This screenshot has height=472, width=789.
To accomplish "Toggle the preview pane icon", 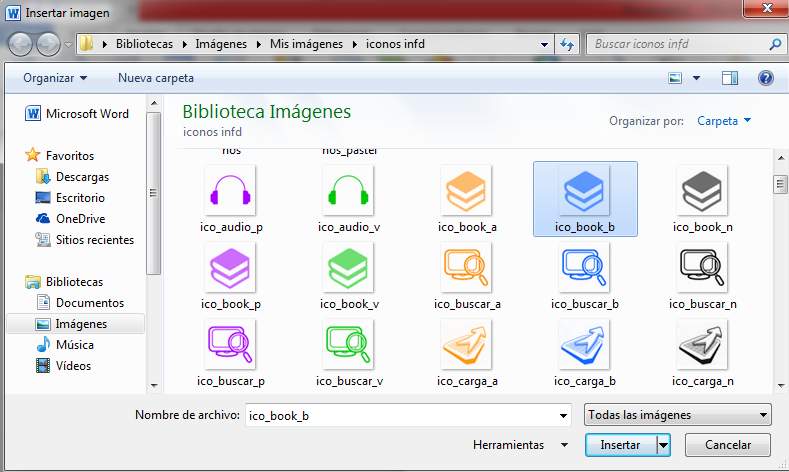I will pyautogui.click(x=730, y=78).
